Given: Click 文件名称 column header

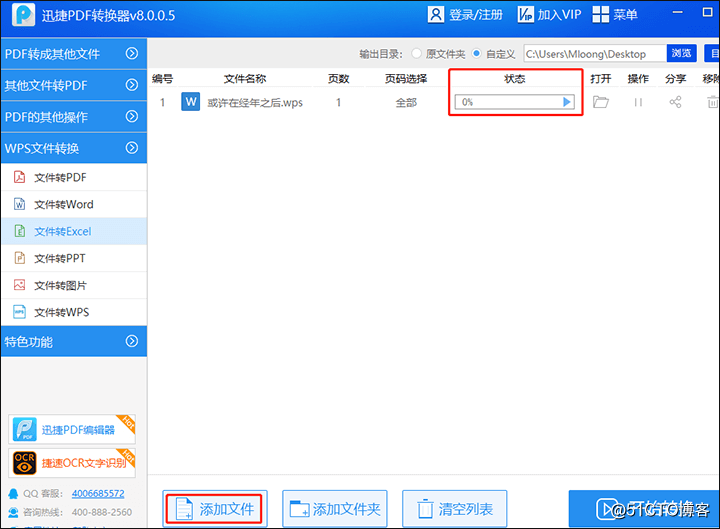Looking at the screenshot, I should coord(245,79).
